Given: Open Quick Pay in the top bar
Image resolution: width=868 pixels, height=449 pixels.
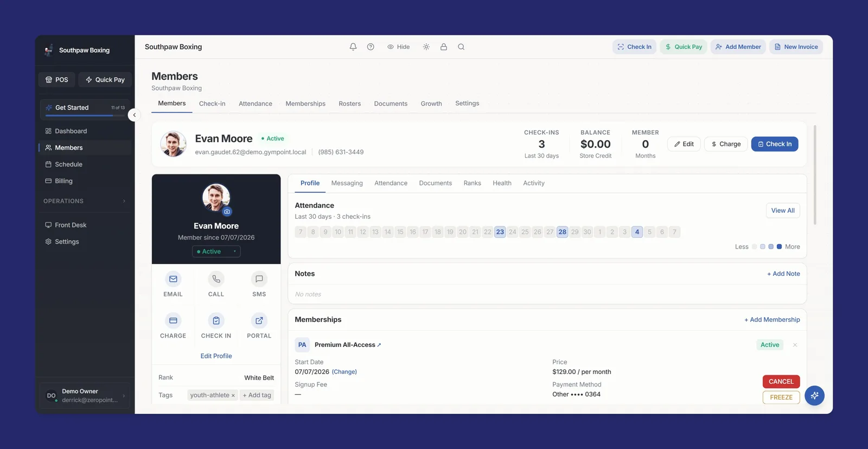Looking at the screenshot, I should point(684,47).
